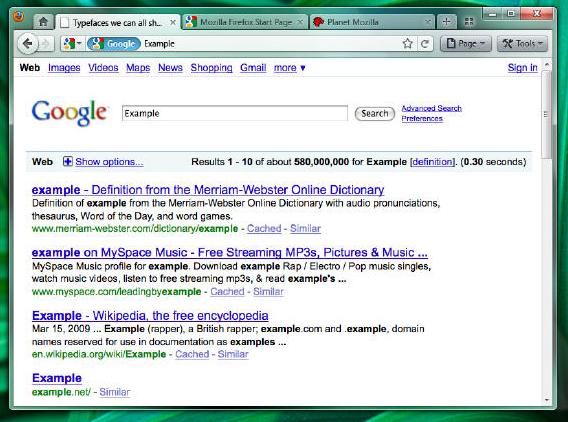Image resolution: width=568 pixels, height=422 pixels.
Task: Click the Firefox logo menu button
Action: point(18,17)
